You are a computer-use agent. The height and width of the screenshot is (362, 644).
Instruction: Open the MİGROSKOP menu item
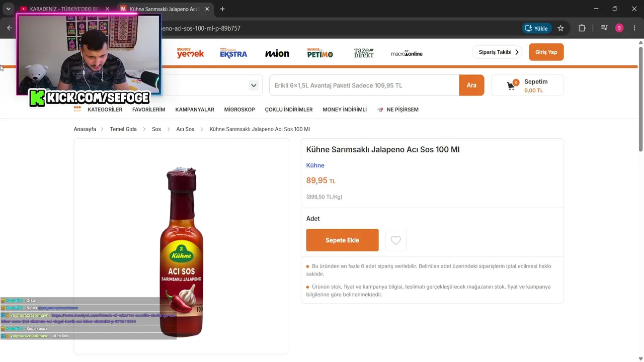click(239, 110)
